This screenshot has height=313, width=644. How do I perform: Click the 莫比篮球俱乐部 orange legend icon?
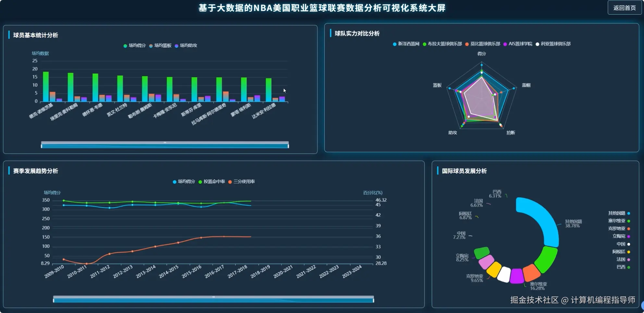[466, 44]
